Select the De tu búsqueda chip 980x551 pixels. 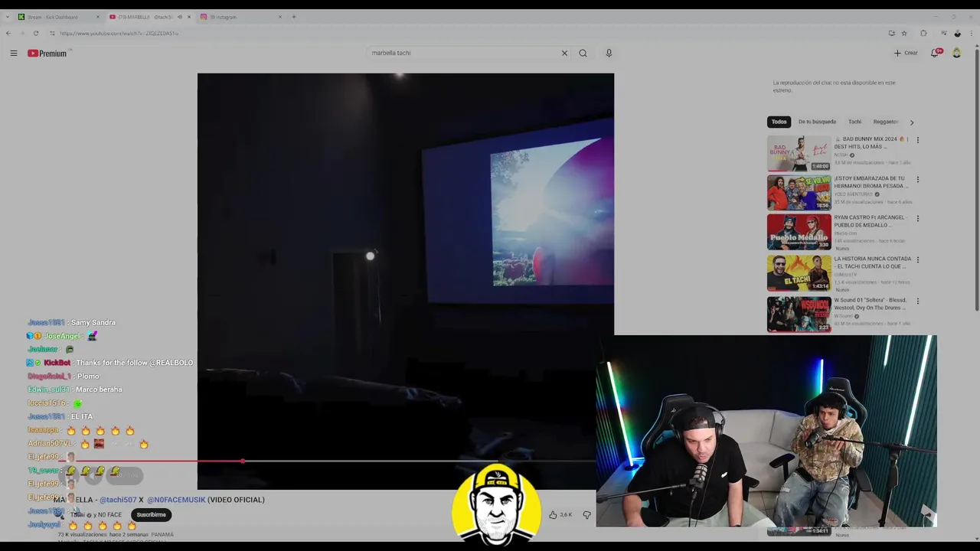click(x=817, y=122)
